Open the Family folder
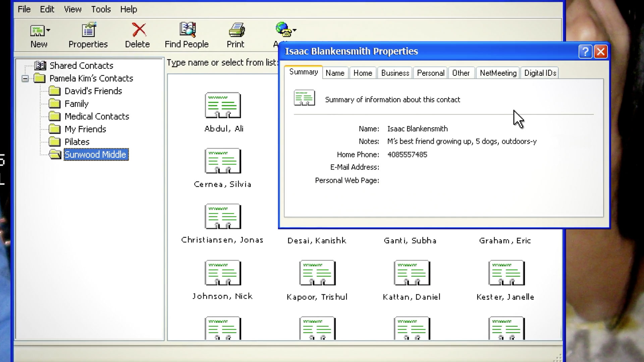 click(x=76, y=104)
